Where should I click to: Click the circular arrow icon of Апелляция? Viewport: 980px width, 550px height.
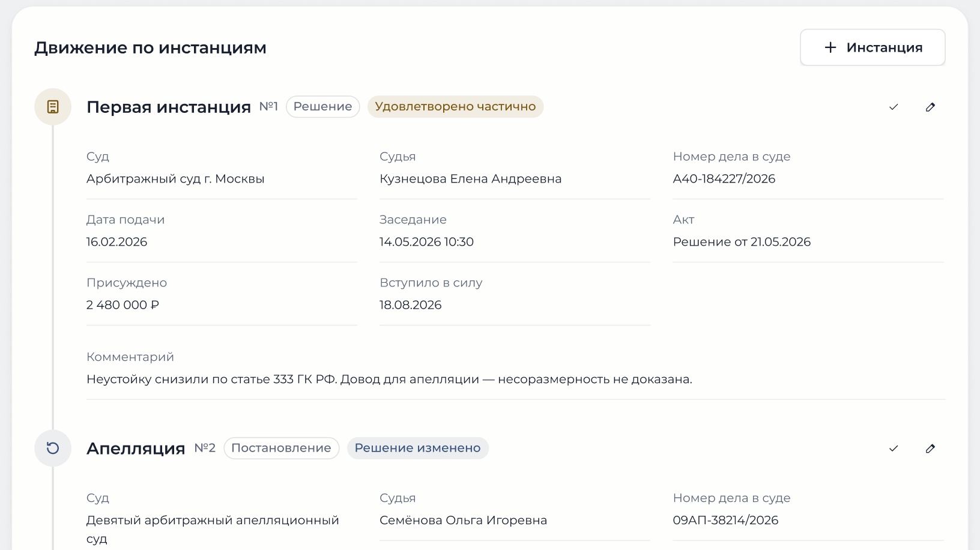pos(53,449)
